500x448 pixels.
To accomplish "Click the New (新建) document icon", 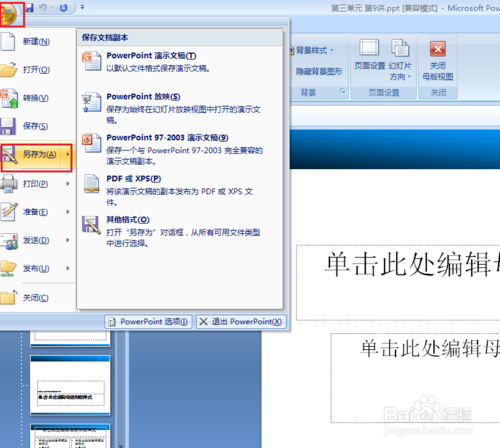I will click(x=8, y=41).
